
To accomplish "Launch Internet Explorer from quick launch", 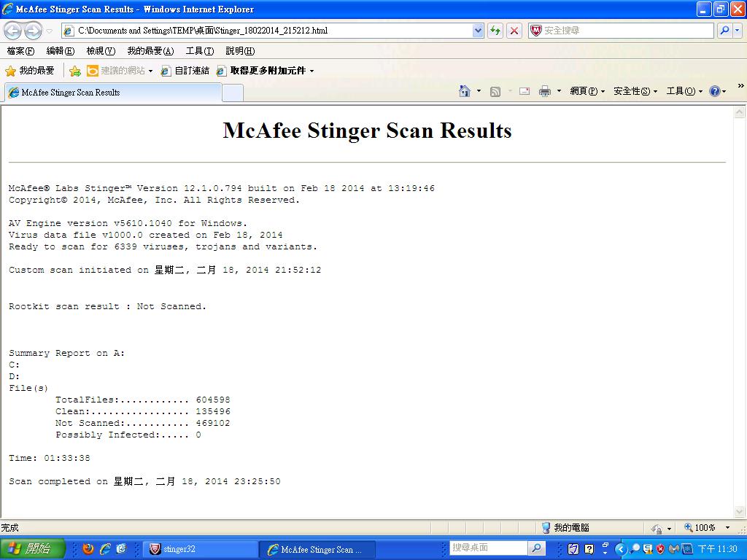I will pyautogui.click(x=105, y=549).
